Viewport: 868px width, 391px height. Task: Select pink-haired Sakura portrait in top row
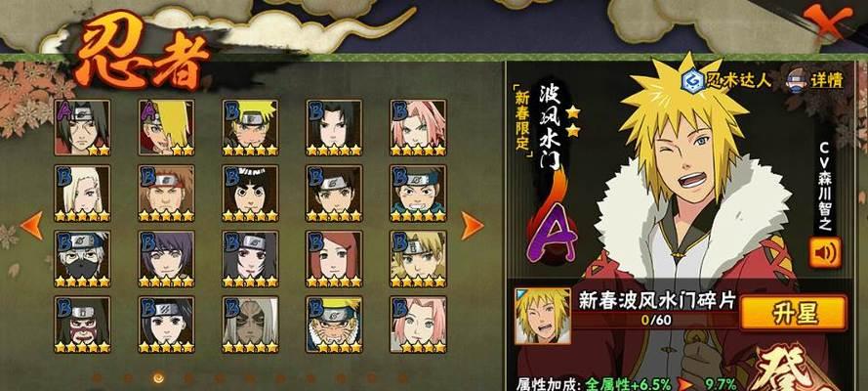(x=418, y=127)
